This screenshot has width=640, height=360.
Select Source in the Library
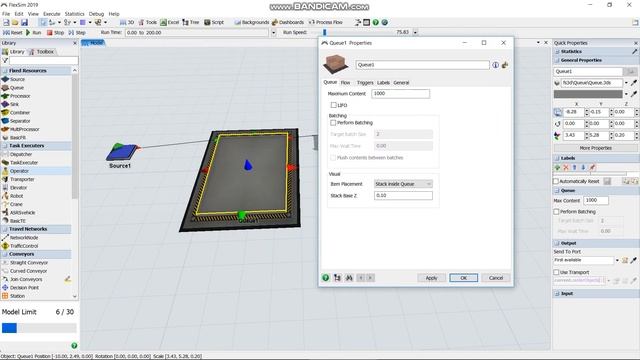(x=13, y=79)
